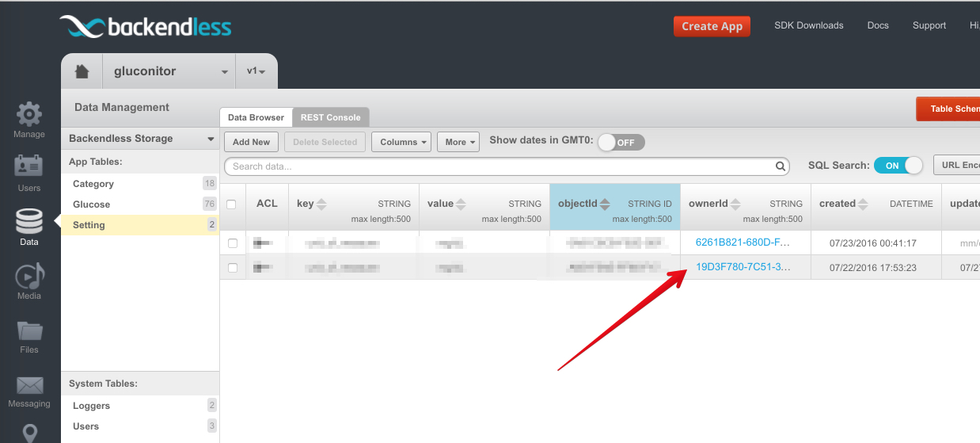Sort by created column arrows
This screenshot has height=443, width=980.
click(864, 204)
